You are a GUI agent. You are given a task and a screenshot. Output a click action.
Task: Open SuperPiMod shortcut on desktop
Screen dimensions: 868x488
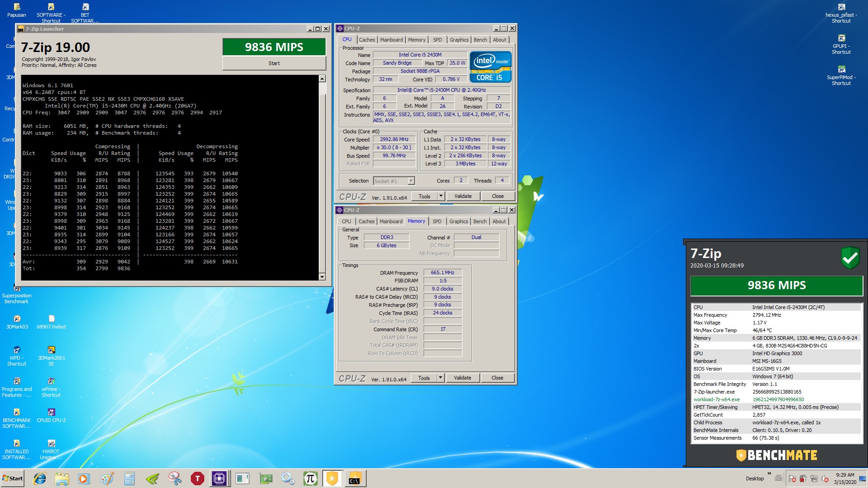click(x=841, y=76)
